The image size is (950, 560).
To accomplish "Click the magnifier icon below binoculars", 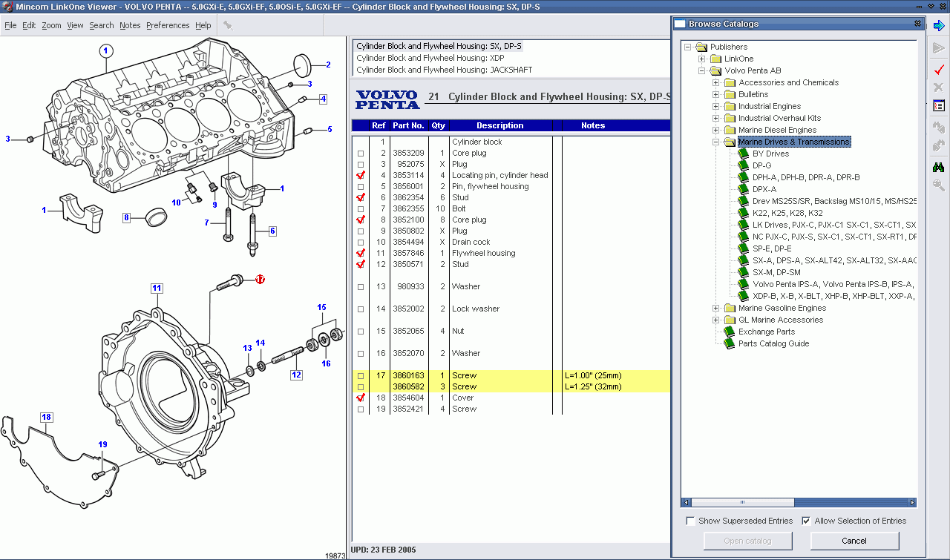I will point(938,185).
